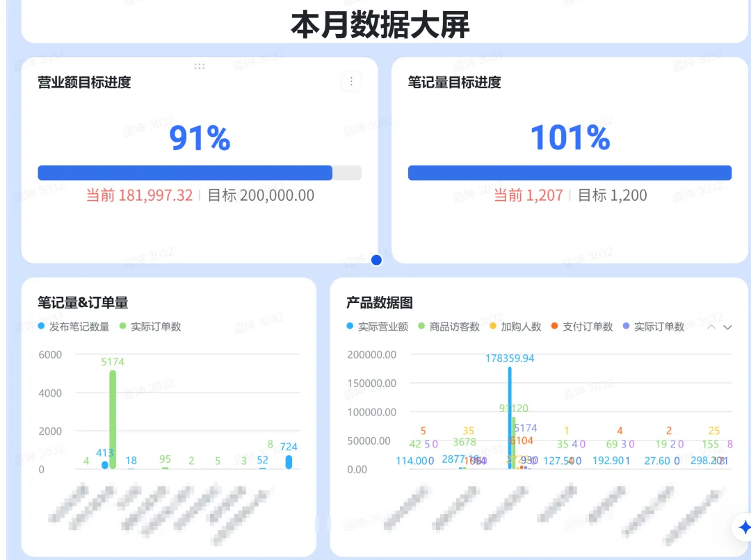Click the blue 发布笔记数量 legend dot

[42, 327]
